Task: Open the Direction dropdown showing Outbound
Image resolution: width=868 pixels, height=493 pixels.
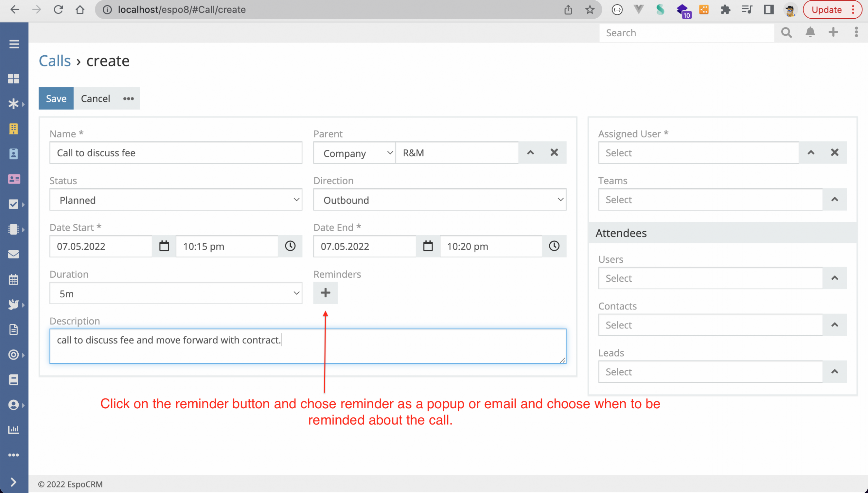Action: 439,199
